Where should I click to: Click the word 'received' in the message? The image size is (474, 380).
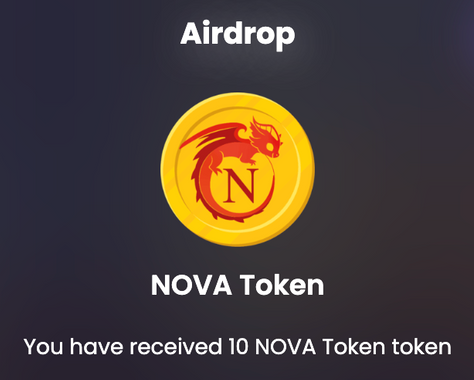(175, 347)
